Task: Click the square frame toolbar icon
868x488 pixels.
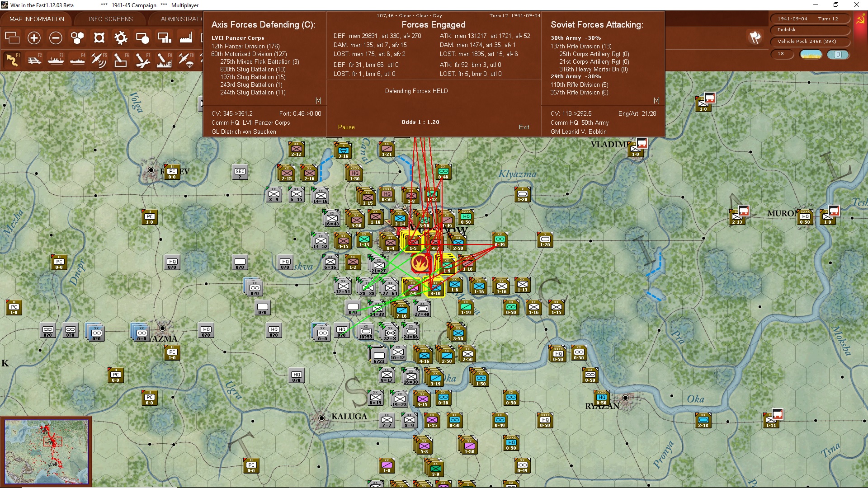Action: pos(99,38)
